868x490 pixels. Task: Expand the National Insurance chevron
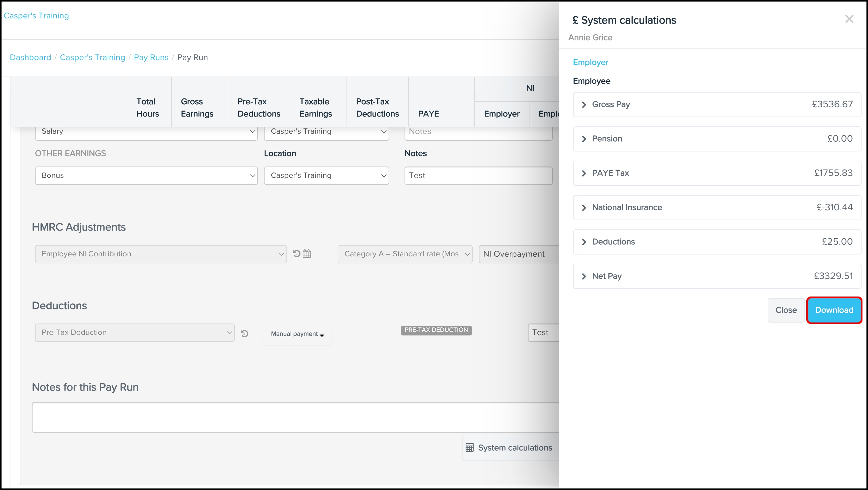[x=584, y=208]
